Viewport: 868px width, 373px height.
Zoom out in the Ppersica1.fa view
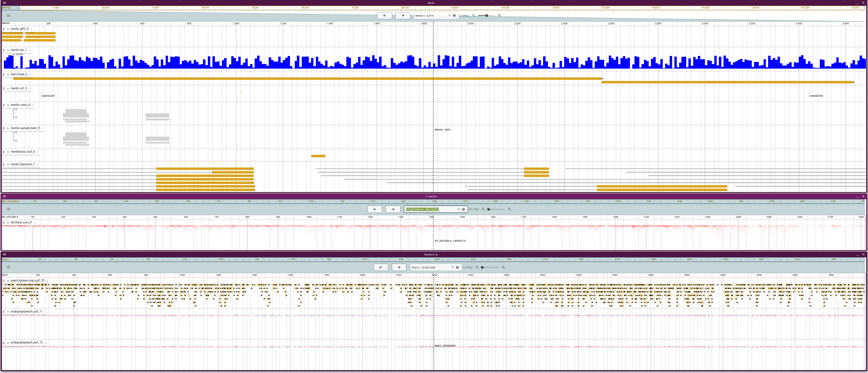pos(477,267)
